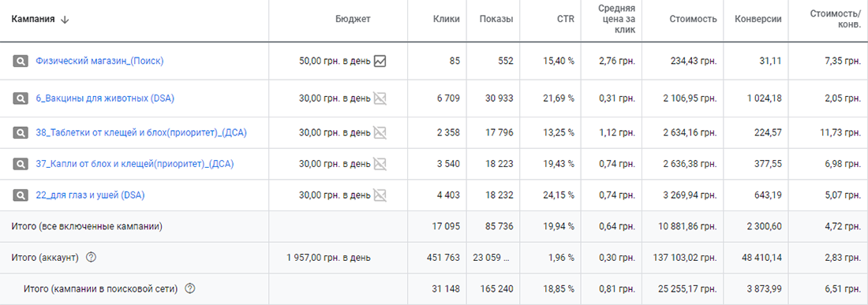Click budget 50,00 грн. в день cell
Image resolution: width=868 pixels, height=305 pixels.
click(x=335, y=61)
